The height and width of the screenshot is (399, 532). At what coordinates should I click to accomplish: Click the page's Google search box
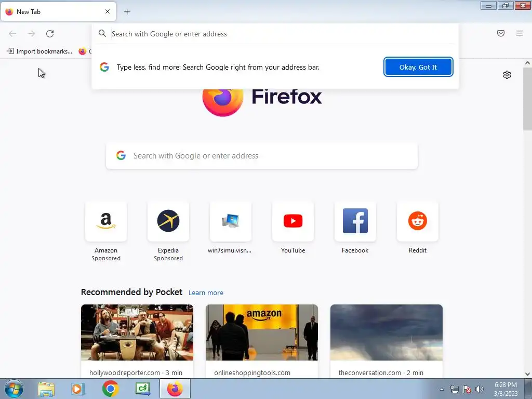tap(262, 156)
